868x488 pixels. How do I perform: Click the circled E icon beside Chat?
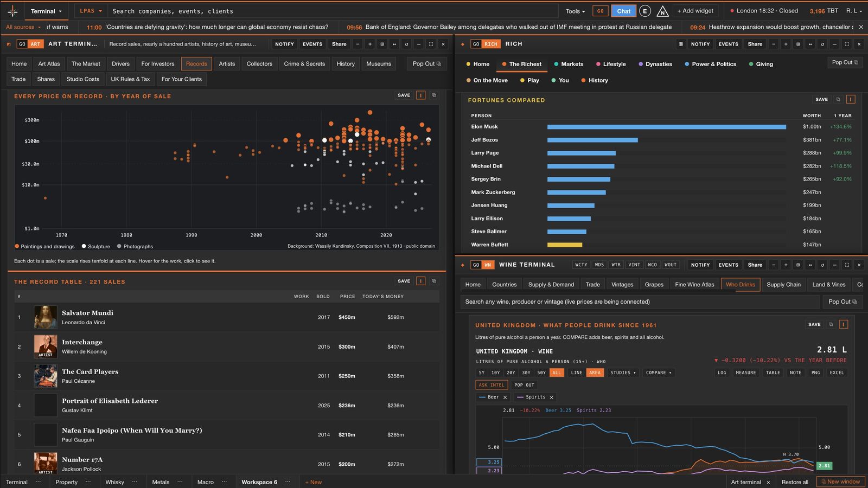[x=644, y=11]
